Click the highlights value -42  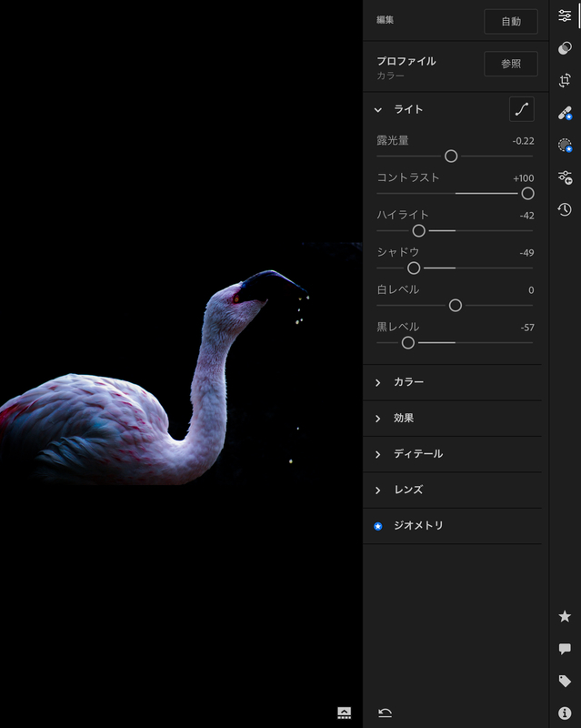[526, 216]
